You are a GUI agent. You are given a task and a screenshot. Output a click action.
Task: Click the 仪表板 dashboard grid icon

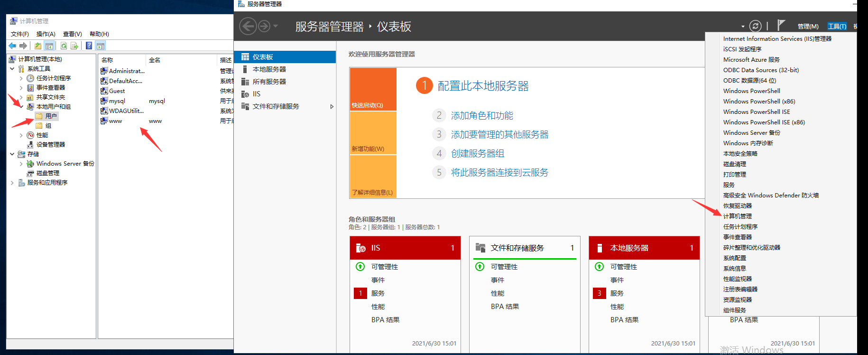click(245, 57)
